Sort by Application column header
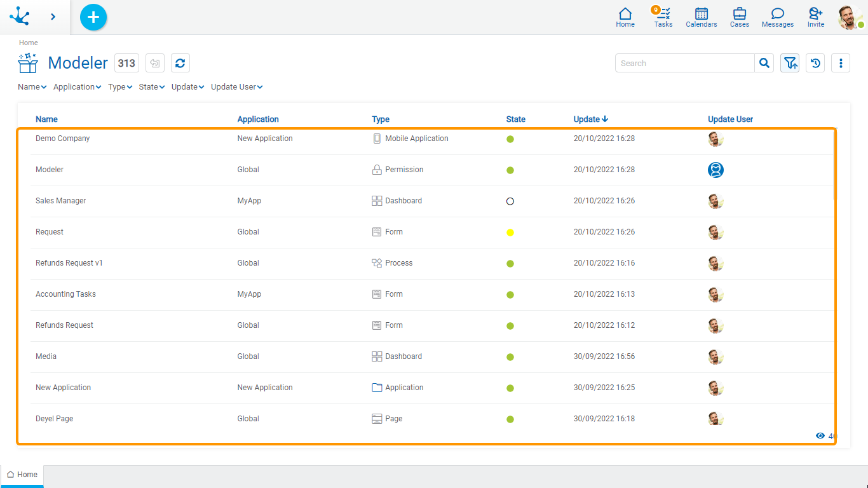 [x=258, y=119]
